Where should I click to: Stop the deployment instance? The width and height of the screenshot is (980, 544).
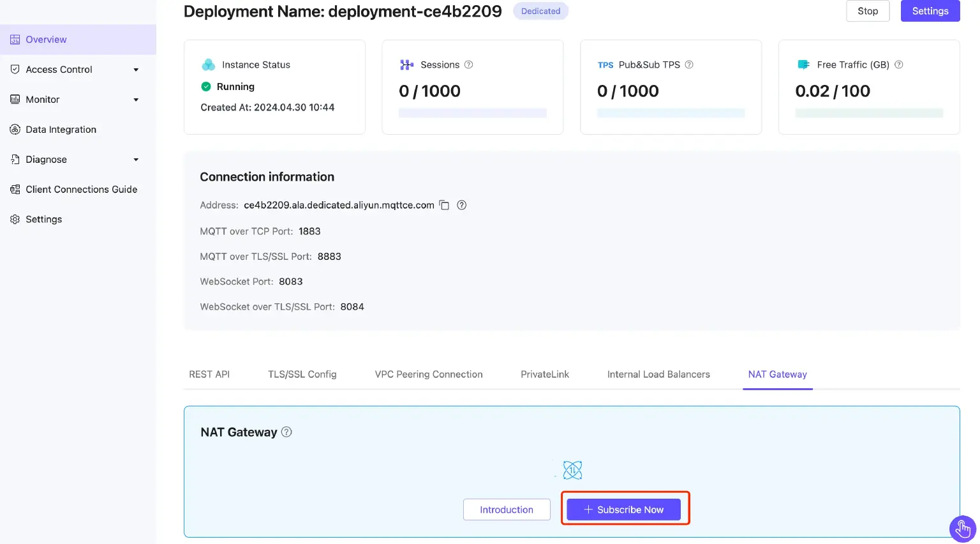coord(868,11)
